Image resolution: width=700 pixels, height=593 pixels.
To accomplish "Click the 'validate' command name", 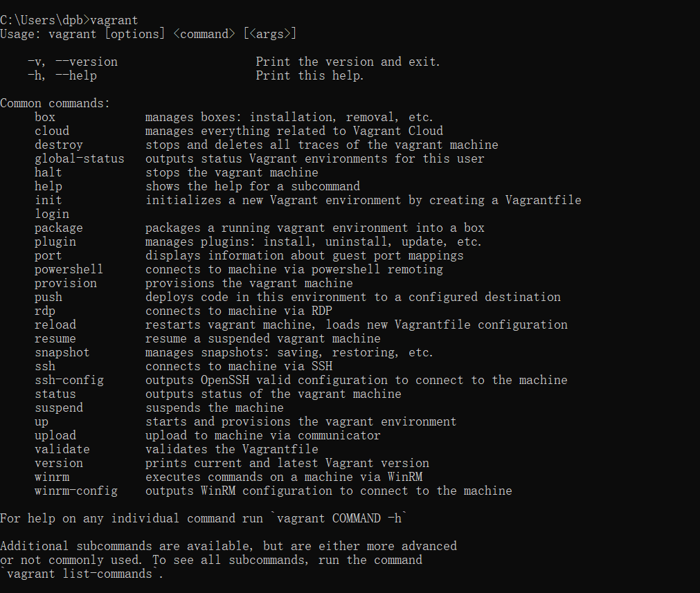I will [x=62, y=449].
